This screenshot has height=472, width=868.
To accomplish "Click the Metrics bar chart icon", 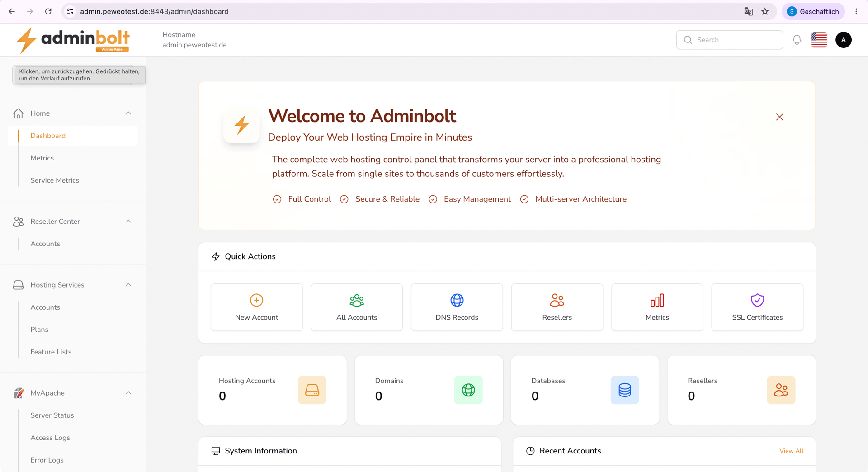I will [657, 300].
